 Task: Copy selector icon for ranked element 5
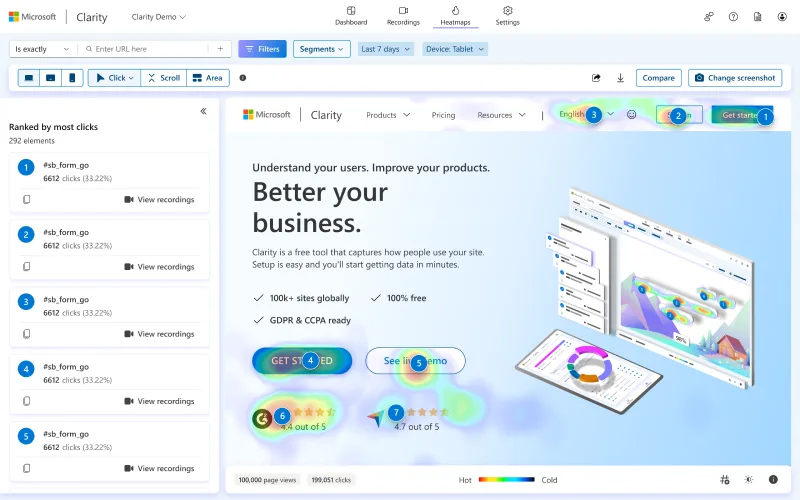(27, 468)
